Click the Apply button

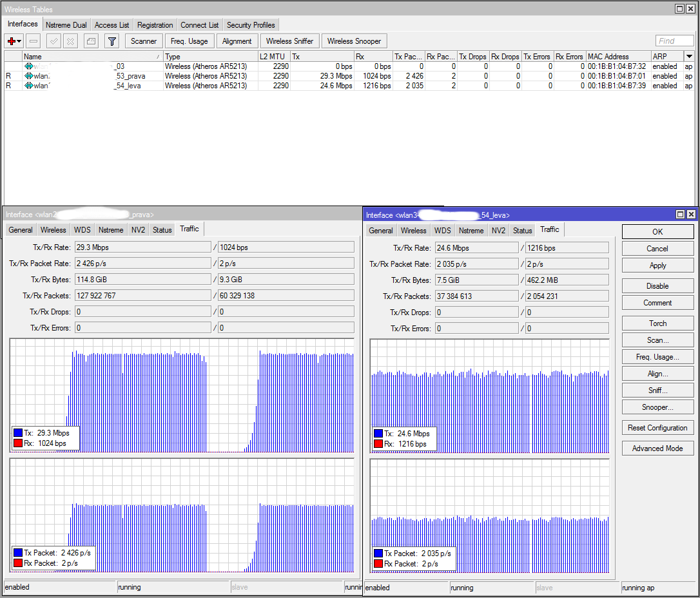click(x=657, y=265)
